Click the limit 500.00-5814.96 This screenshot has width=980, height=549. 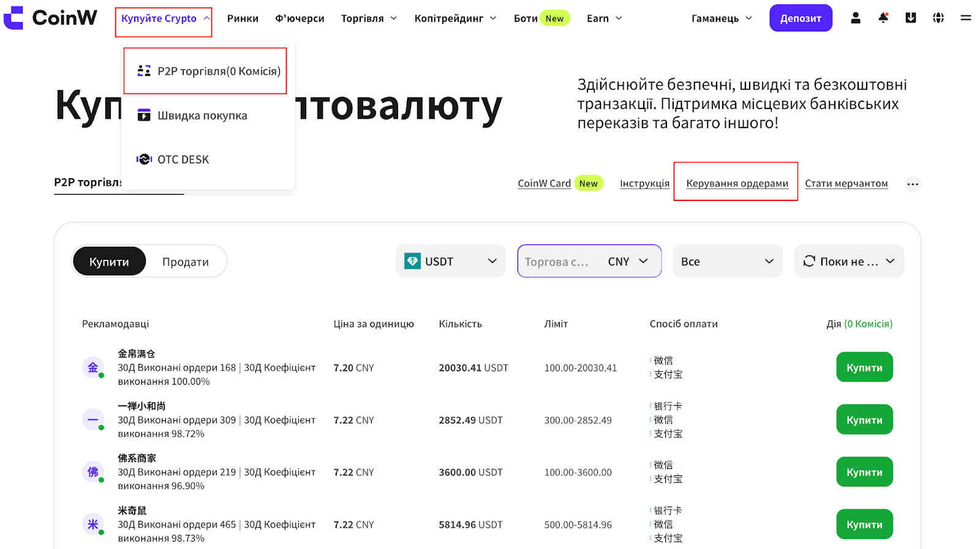(578, 524)
